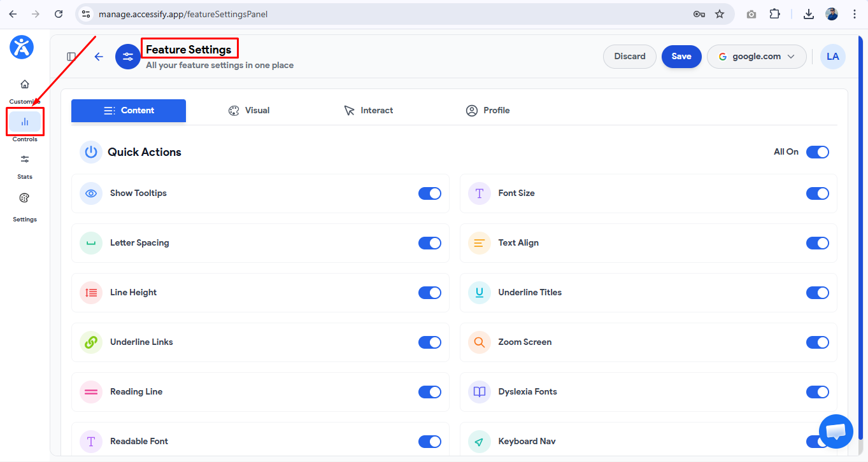Toggle the All On switch for Quick Actions
The width and height of the screenshot is (868, 462).
click(x=818, y=151)
